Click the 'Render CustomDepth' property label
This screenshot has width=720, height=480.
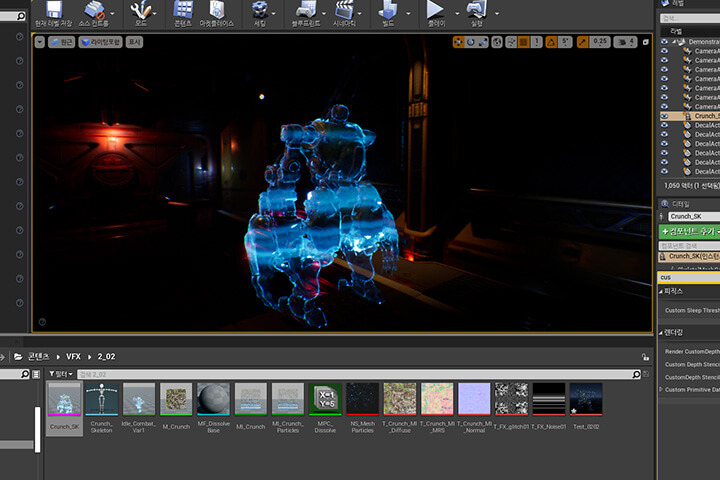[692, 351]
